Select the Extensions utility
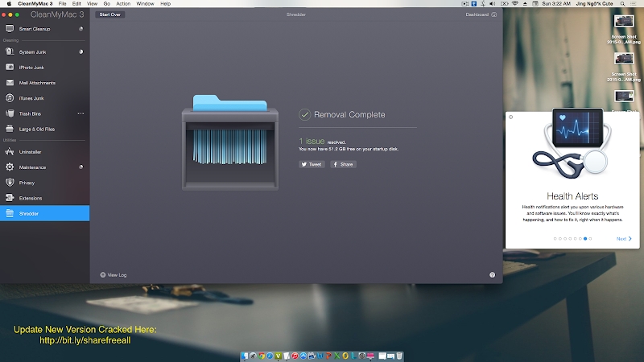 coord(45,198)
